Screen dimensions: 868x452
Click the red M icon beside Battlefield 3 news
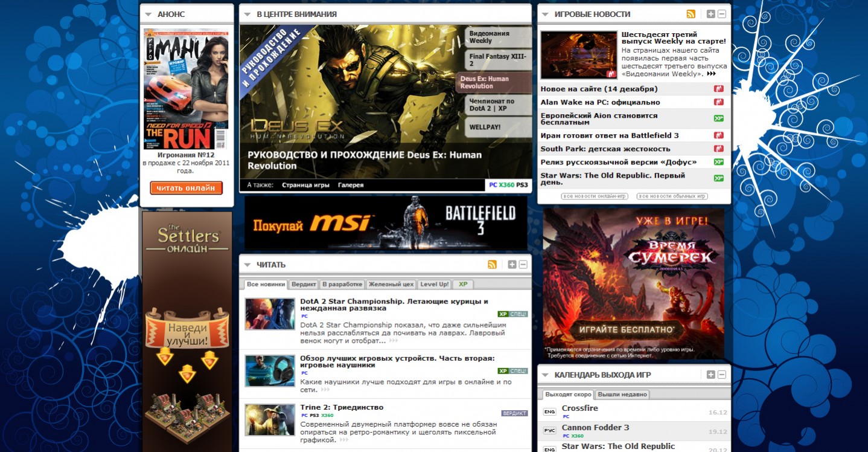pyautogui.click(x=718, y=135)
